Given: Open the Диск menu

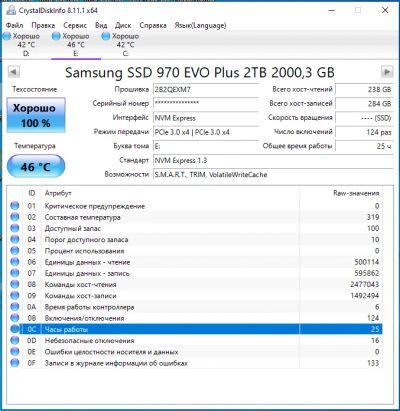Looking at the screenshot, I should click(x=123, y=25).
